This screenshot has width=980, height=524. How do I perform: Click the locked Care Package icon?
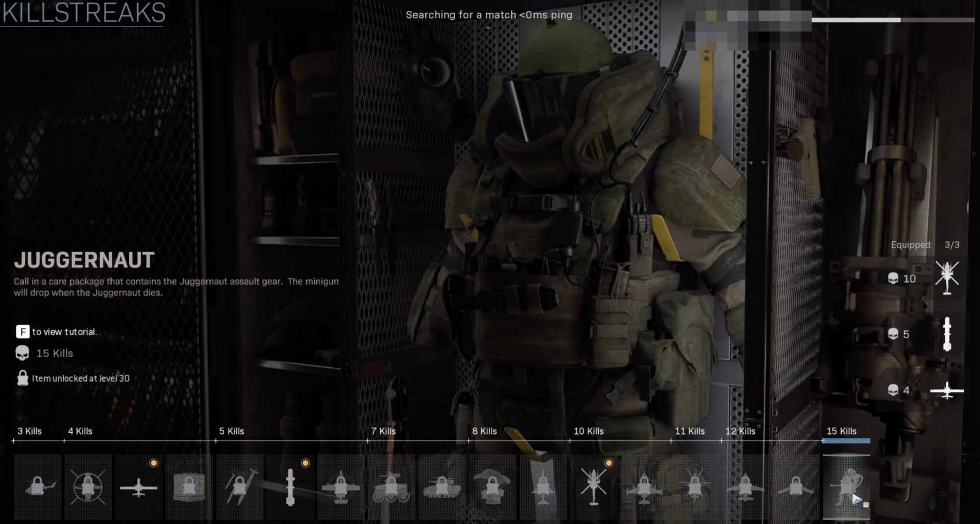188,487
